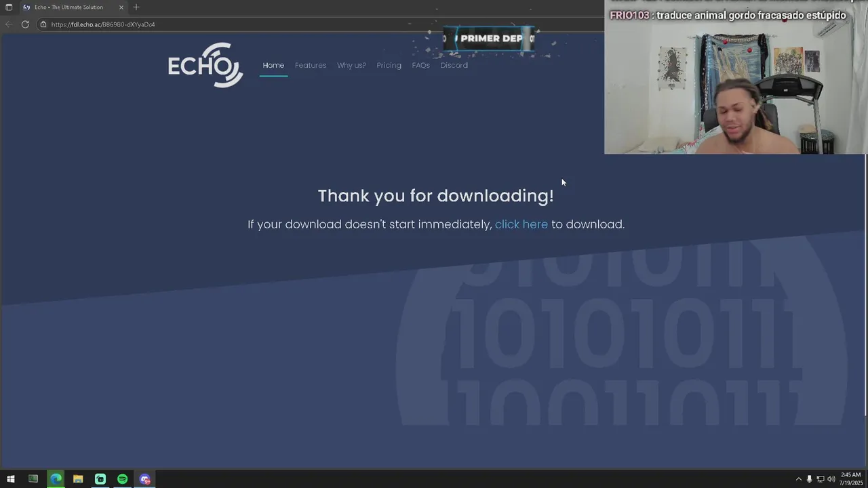Go back using browser back arrow
Viewport: 868px width, 488px height.
click(x=9, y=24)
